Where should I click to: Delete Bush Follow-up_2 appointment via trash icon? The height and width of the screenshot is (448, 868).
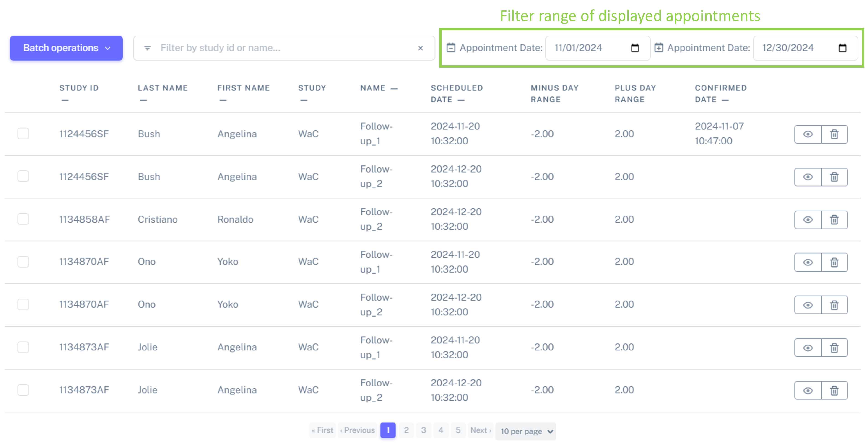point(834,177)
